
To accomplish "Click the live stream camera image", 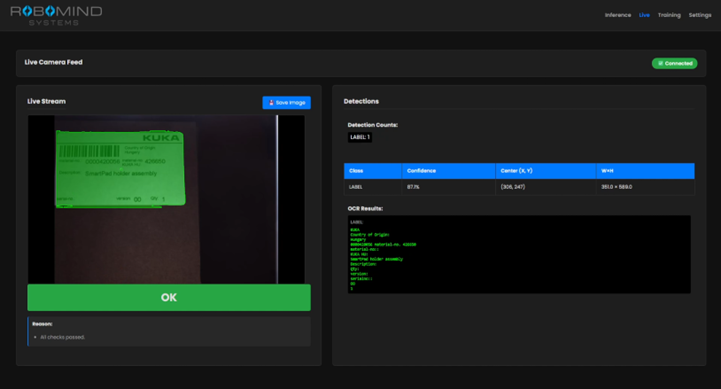I will tap(166, 199).
